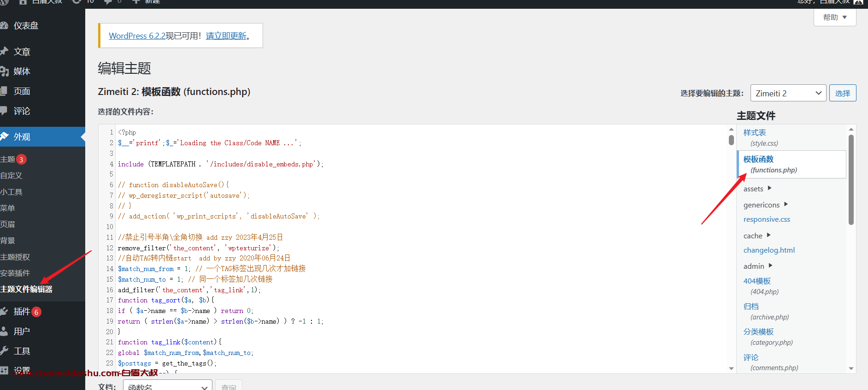This screenshot has height=390, width=868.
Task: Click the 请立即更新 update link
Action: [x=226, y=35]
